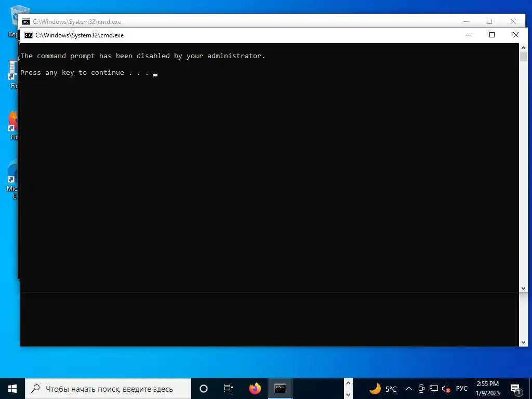Open the clock showing 2:55 PM
Viewport: 532px width, 399px height.
[x=487, y=384]
